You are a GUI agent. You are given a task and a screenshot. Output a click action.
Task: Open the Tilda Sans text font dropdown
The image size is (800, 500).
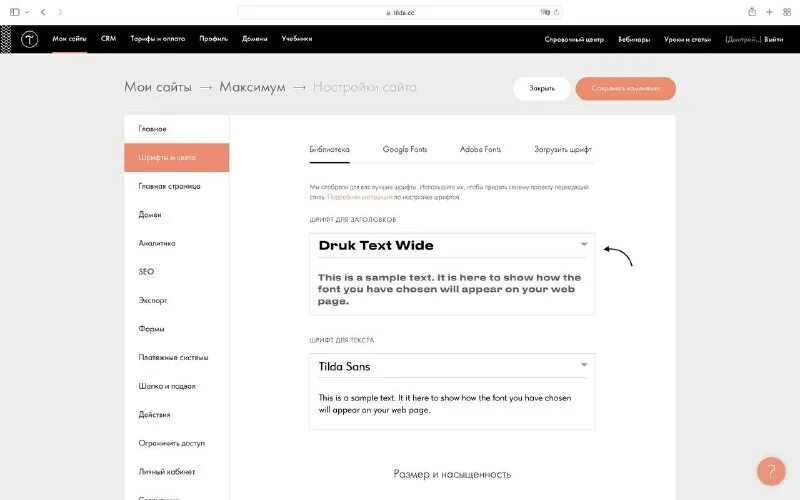(x=452, y=366)
